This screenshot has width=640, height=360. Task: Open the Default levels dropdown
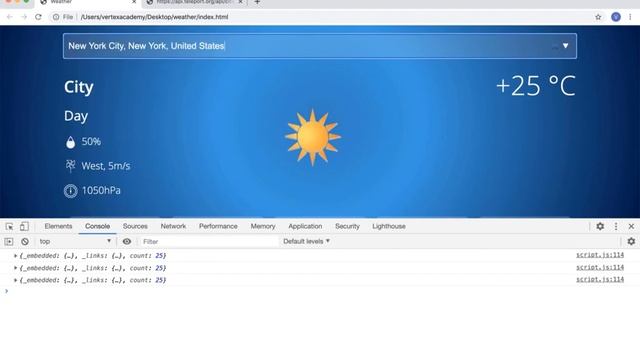[x=306, y=242]
